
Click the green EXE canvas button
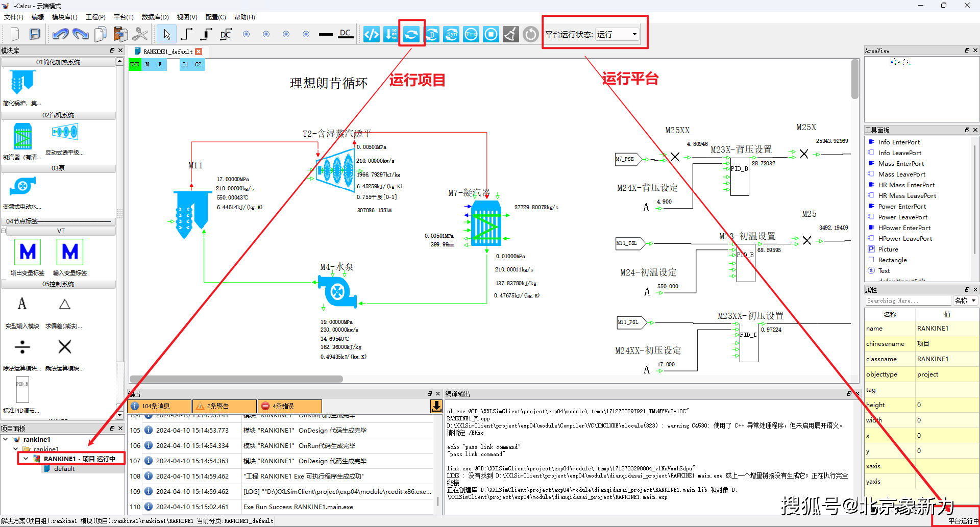(x=135, y=64)
